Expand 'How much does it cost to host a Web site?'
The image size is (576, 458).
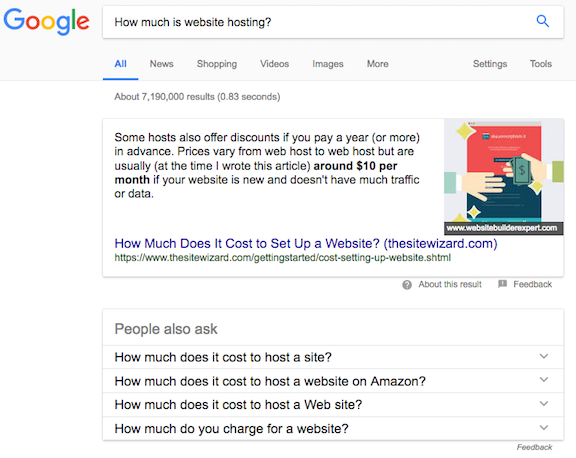coord(333,404)
